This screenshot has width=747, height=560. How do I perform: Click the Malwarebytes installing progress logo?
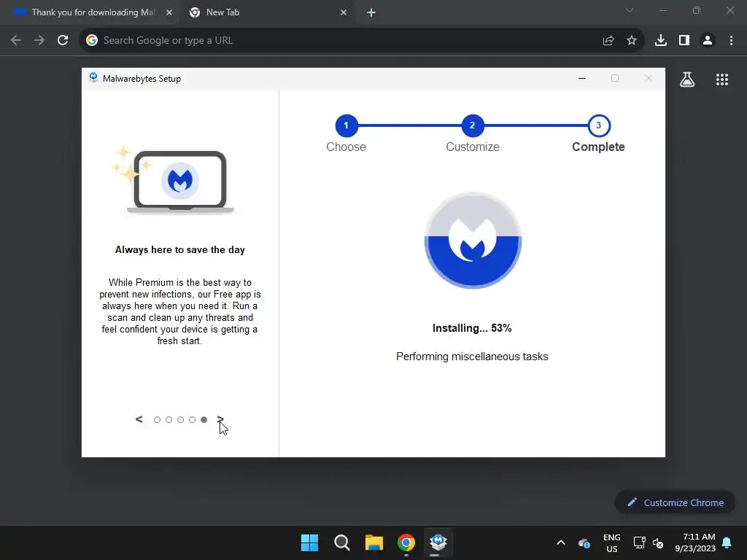[473, 241]
